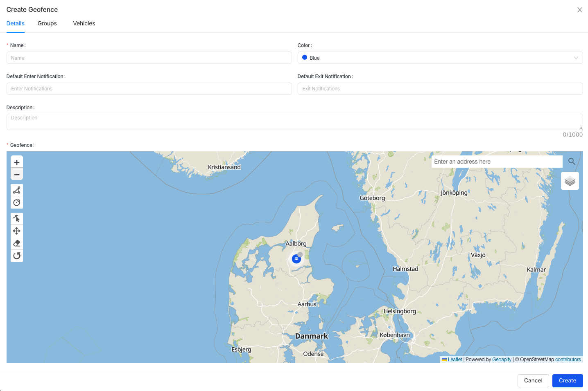588x391 pixels.
Task: Click the address search field
Action: (x=497, y=162)
